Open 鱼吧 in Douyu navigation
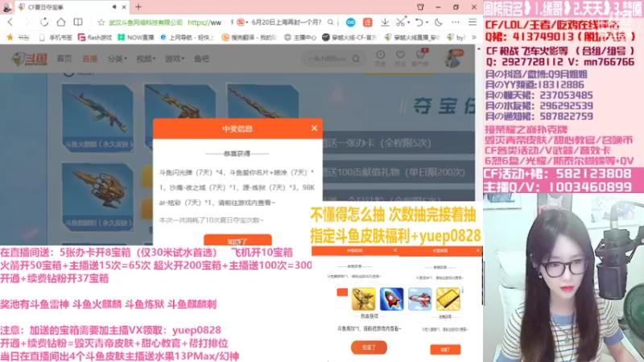Screen dimensions: 644x362 pyautogui.click(x=201, y=59)
